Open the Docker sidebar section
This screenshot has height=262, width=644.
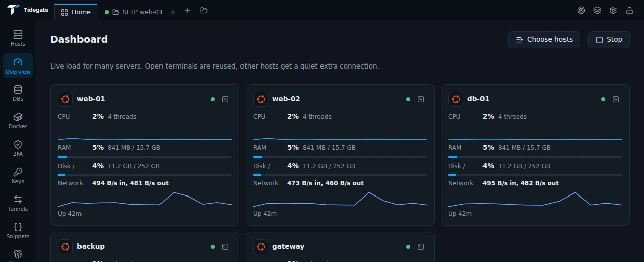tap(18, 121)
